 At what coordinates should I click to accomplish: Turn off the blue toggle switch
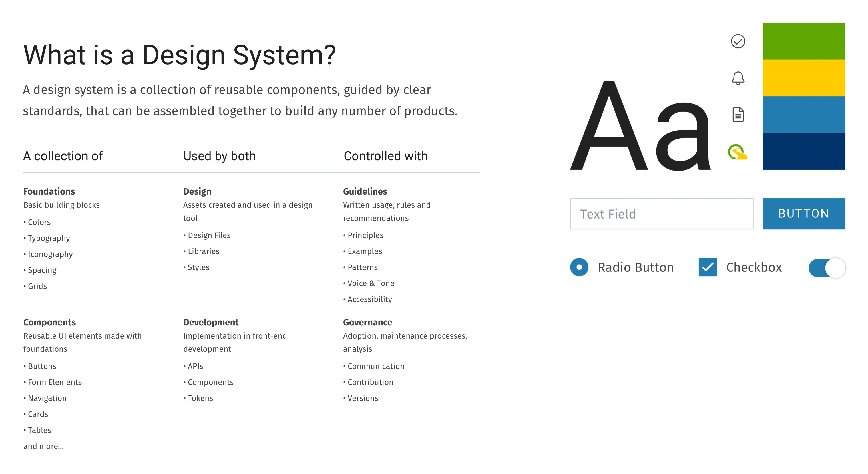coord(827,268)
